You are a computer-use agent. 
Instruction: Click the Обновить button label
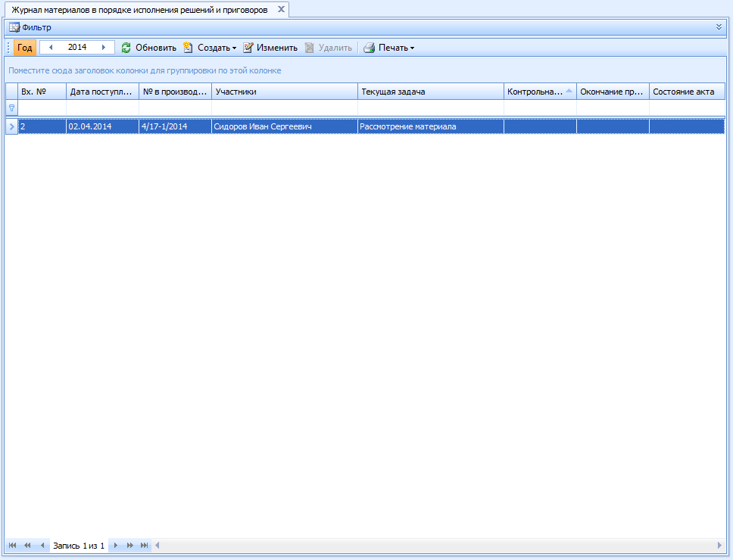pos(156,48)
